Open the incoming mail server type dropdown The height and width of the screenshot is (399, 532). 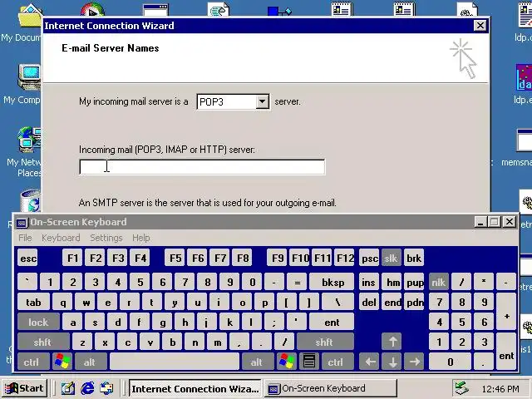[263, 101]
